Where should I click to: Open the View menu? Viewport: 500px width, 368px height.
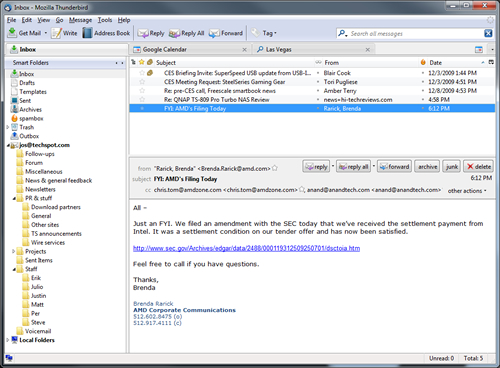pyautogui.click(x=43, y=20)
